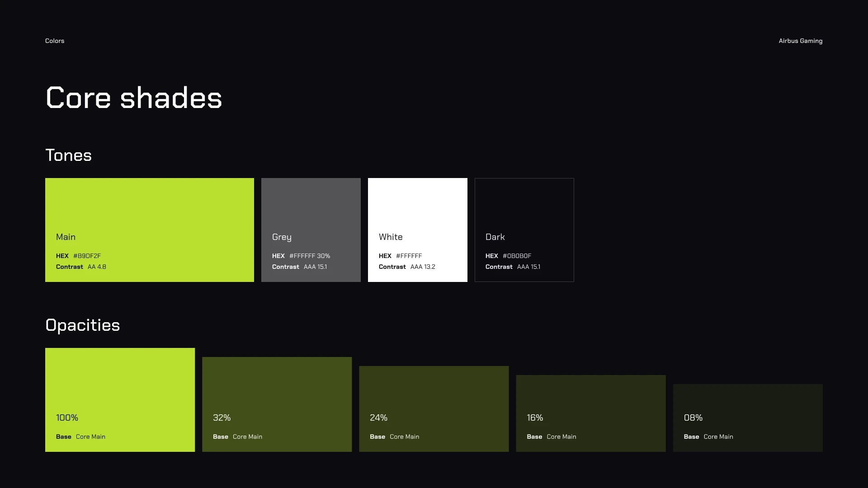Click Core Main under 24% opacity
This screenshot has width=868, height=488.
click(404, 436)
